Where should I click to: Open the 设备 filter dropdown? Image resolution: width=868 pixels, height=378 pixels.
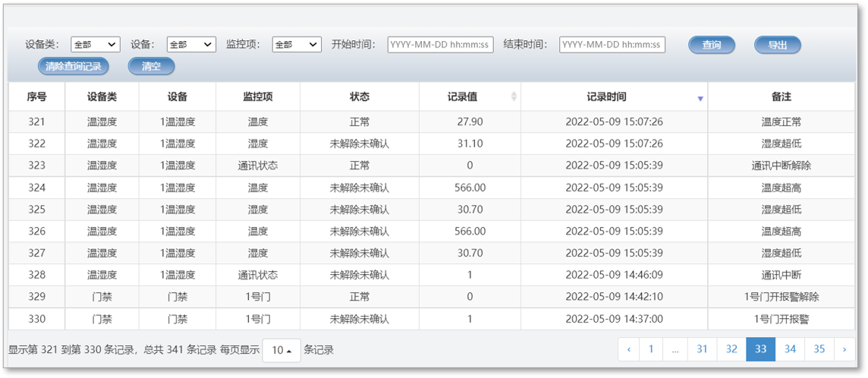191,45
